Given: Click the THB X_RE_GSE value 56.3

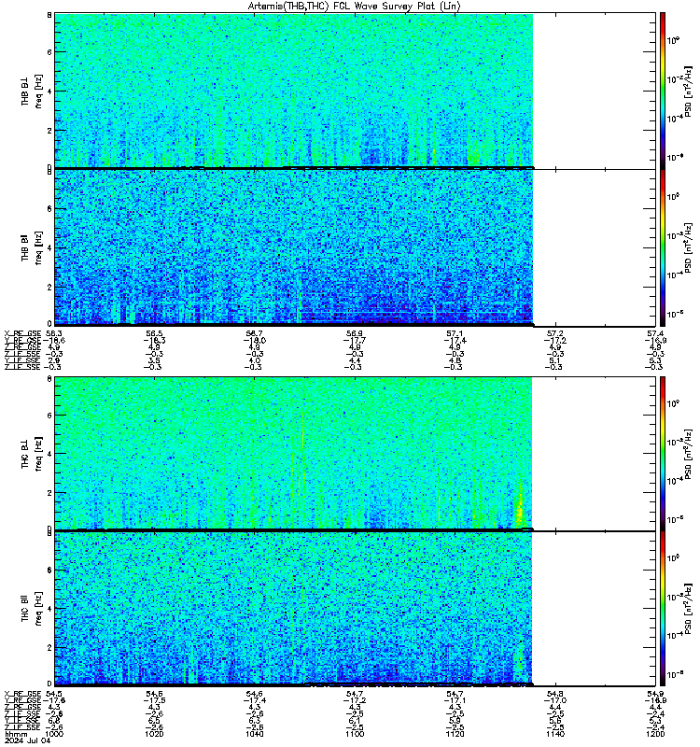Looking at the screenshot, I should point(55,333).
